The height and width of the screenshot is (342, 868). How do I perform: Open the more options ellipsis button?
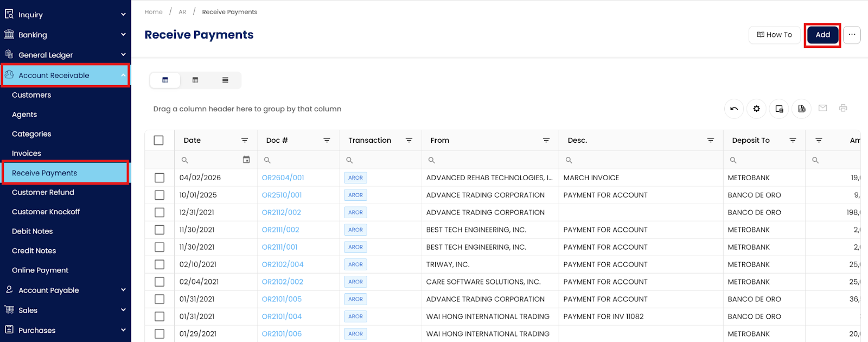tap(852, 35)
